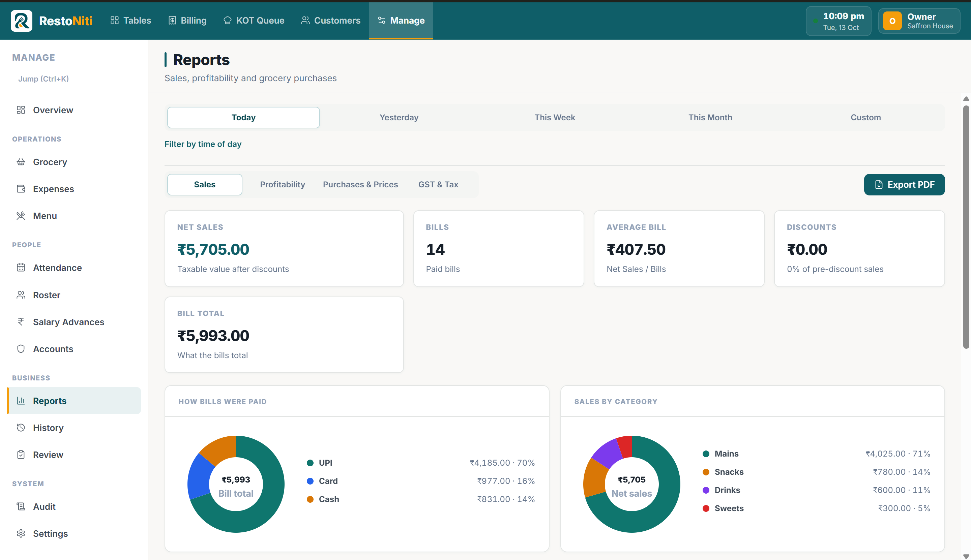The image size is (971, 560).
Task: Show This Week's report
Action: pyautogui.click(x=555, y=117)
